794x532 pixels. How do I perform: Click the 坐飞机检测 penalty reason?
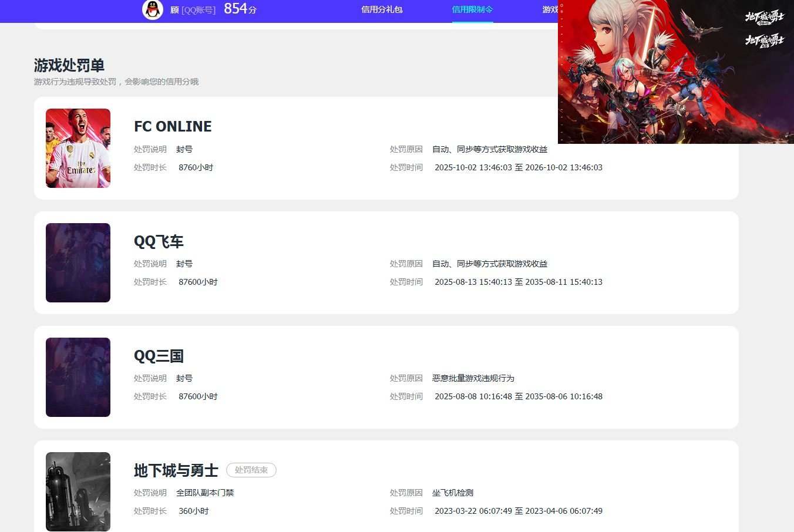[453, 493]
